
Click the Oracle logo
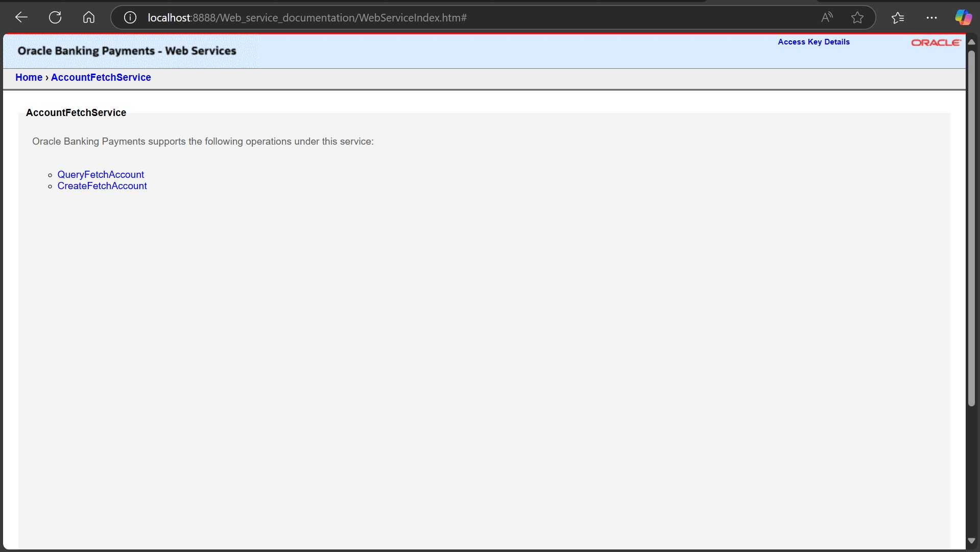coord(936,42)
